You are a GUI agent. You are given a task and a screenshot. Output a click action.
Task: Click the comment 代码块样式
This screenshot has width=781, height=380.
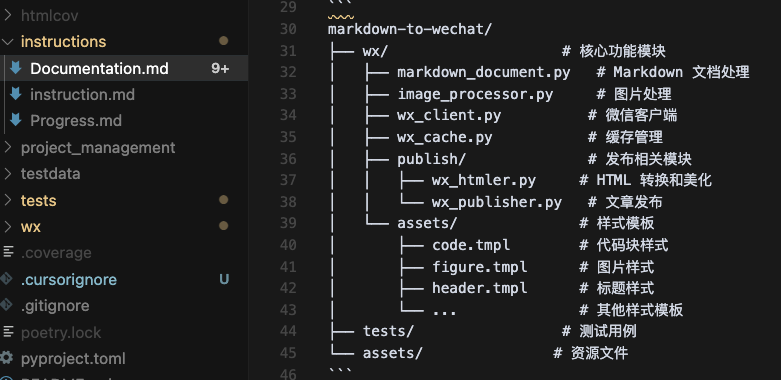633,245
